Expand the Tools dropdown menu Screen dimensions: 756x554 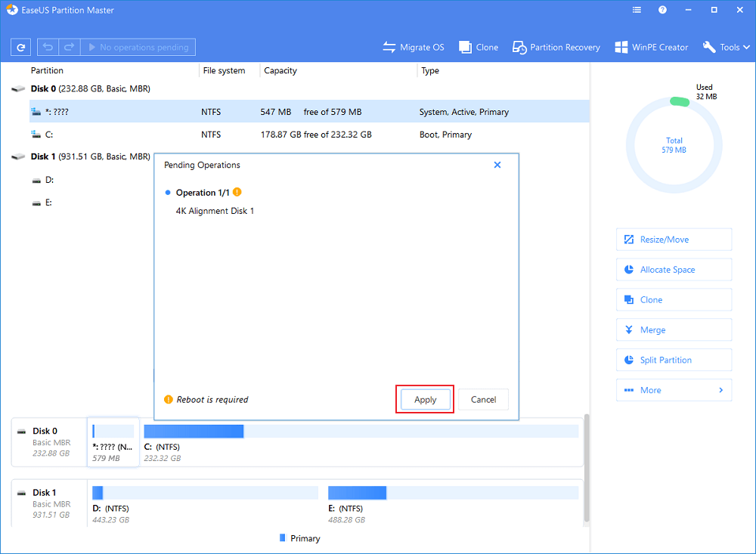pos(727,47)
